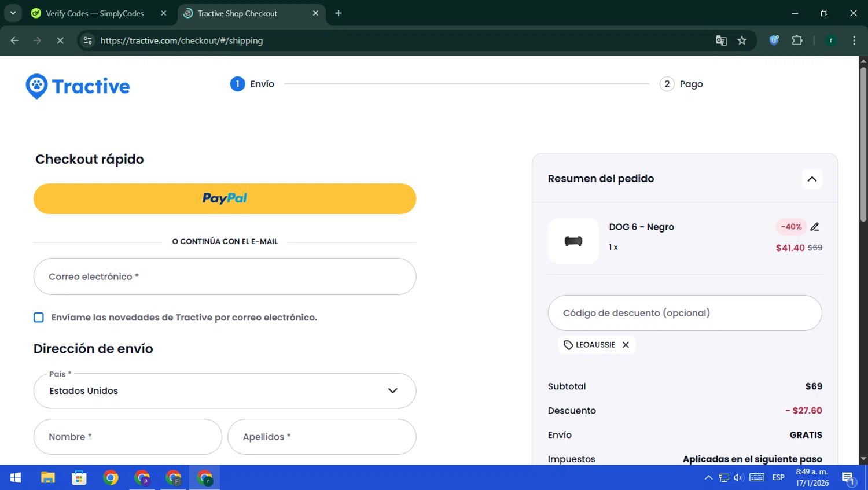Click the Nombre input field
868x490 pixels.
point(128,437)
